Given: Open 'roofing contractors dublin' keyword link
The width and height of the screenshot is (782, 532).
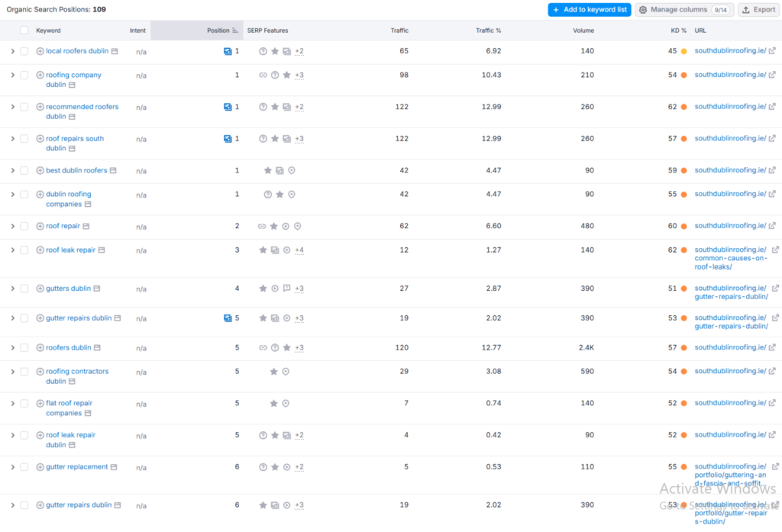Looking at the screenshot, I should pyautogui.click(x=77, y=376).
